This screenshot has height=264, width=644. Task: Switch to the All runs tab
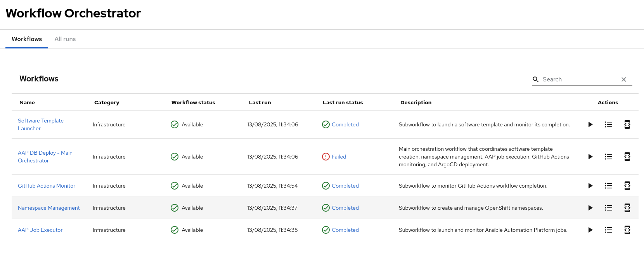pos(65,39)
